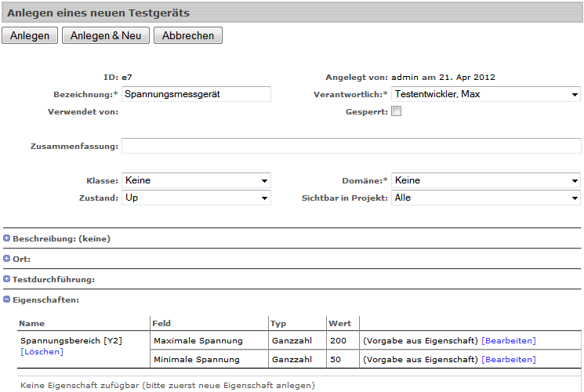Screen dimensions: 584x392
Task: Click into the Zusammenfassung input field
Action: pos(350,146)
